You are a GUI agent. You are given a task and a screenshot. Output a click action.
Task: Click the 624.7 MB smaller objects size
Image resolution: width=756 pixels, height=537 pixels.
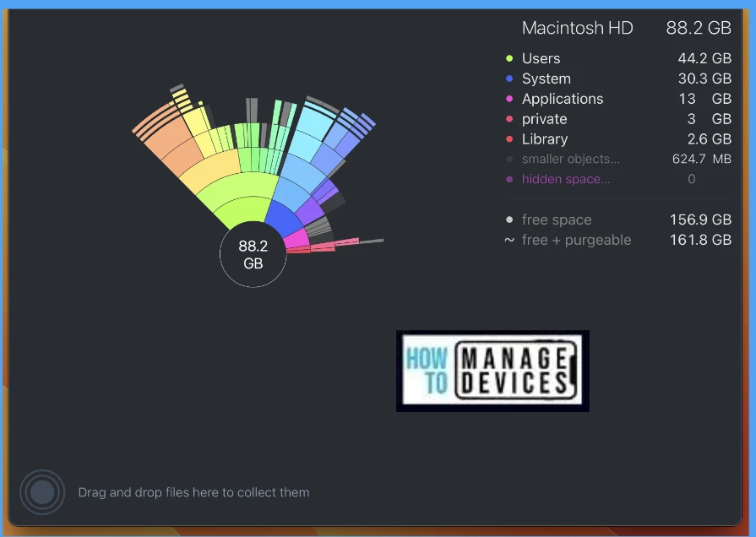(702, 159)
